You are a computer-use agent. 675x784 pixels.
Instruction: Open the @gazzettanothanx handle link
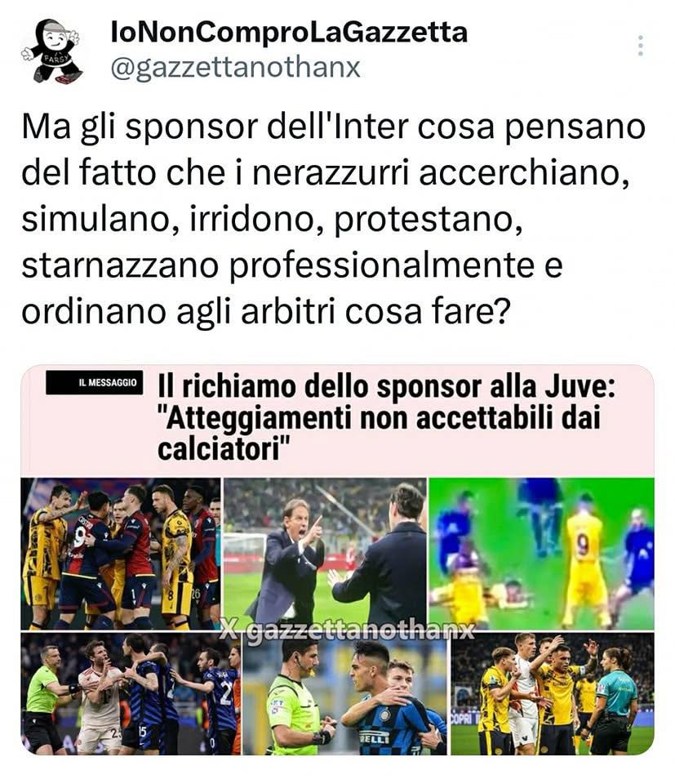coord(235,68)
